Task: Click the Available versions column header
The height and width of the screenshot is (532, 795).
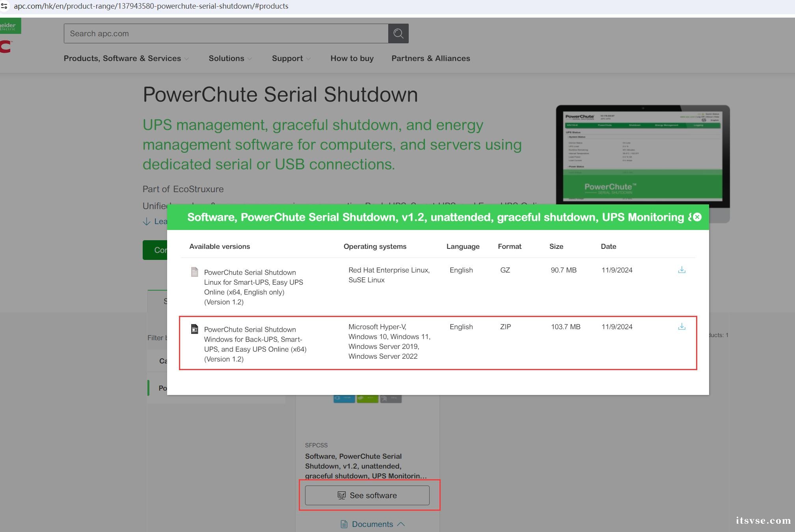Action: coord(220,247)
